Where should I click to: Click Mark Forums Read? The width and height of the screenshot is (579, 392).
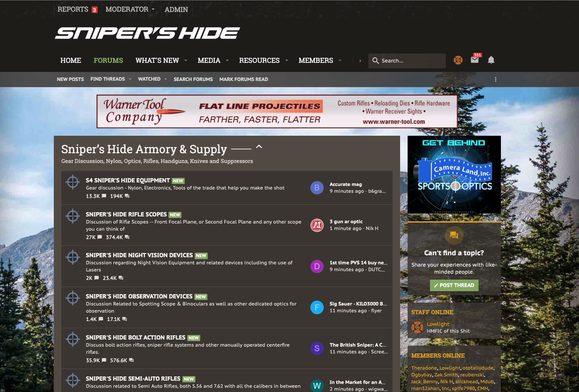pos(244,79)
